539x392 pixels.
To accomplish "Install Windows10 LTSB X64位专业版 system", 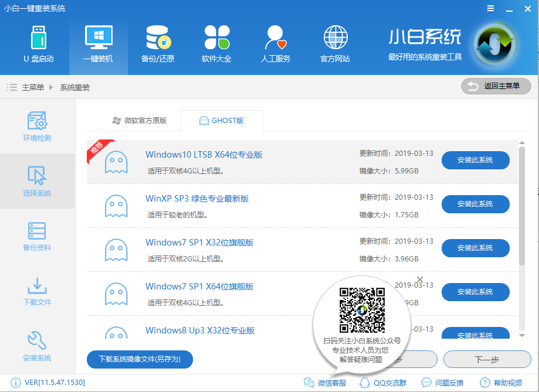I will click(x=475, y=160).
